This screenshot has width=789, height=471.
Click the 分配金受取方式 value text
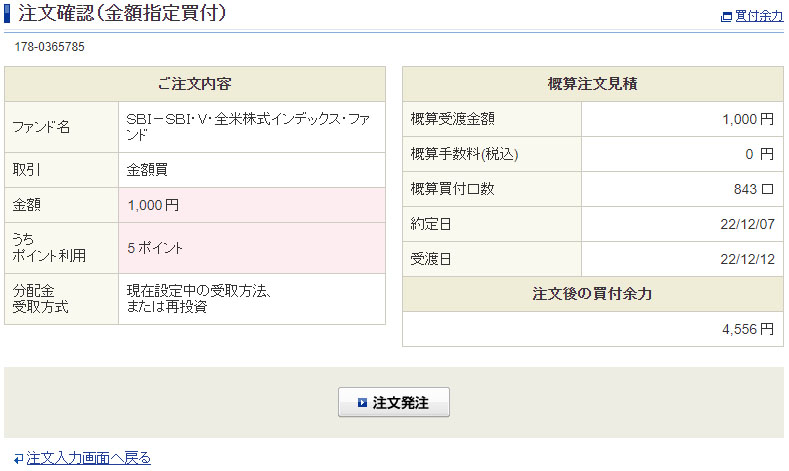coord(200,298)
